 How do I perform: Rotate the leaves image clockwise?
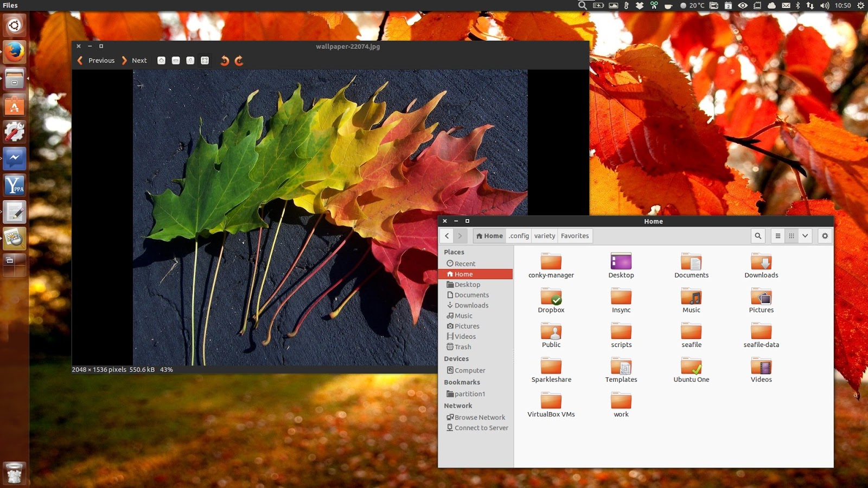click(239, 60)
